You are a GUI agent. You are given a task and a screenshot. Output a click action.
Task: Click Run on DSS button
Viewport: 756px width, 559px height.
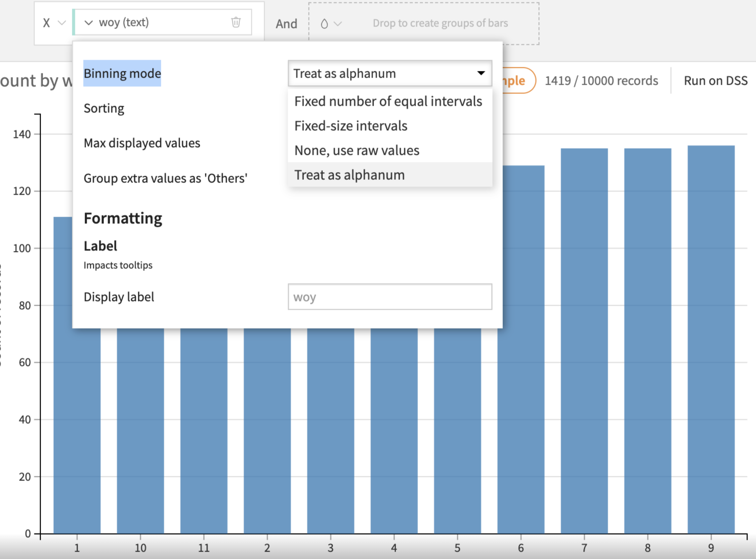pos(715,81)
